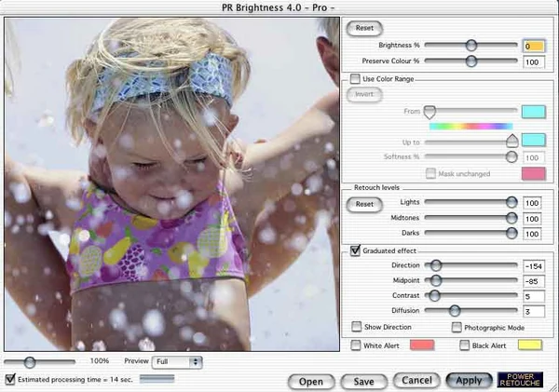Viewport: 559px width, 392px height.
Task: Click the top Reset button
Action: pos(364,28)
